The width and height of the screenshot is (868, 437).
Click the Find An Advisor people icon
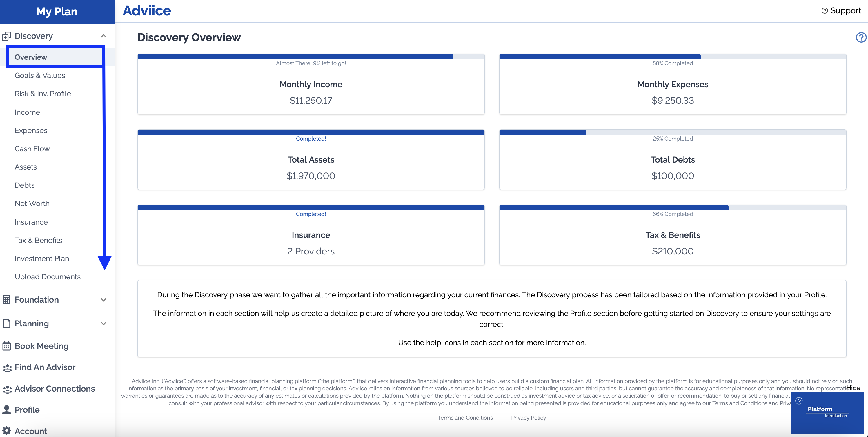pos(7,367)
